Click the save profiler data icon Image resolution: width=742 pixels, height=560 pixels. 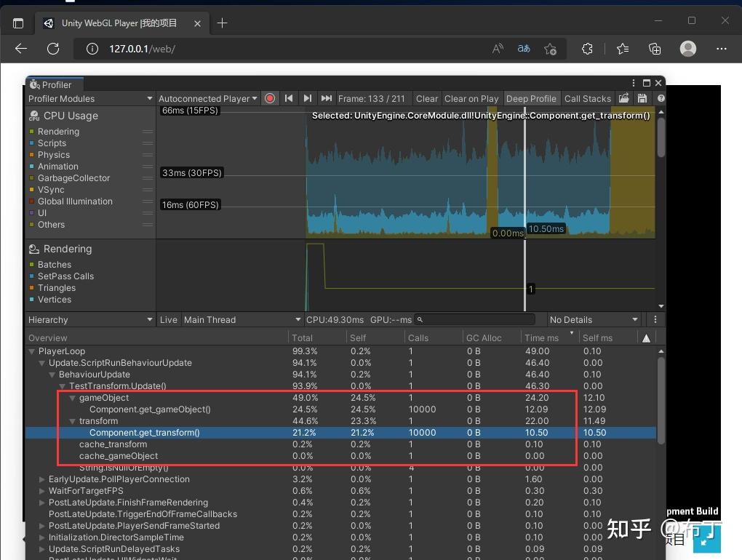click(642, 98)
